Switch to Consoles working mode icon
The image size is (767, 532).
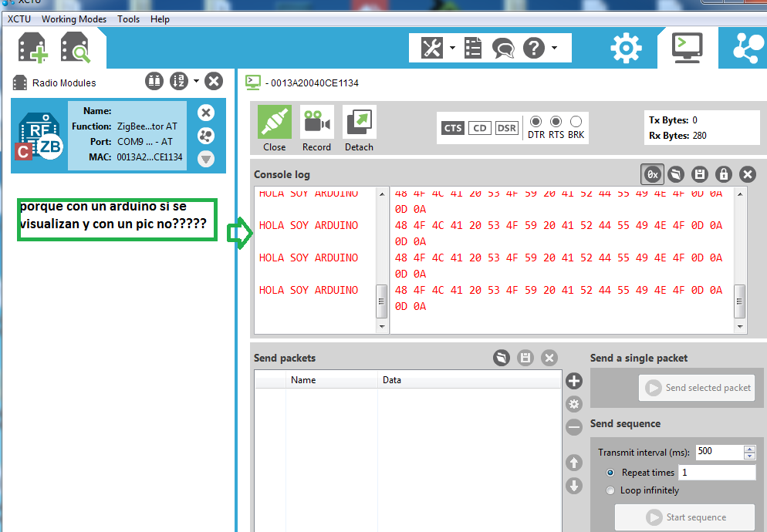[688, 48]
